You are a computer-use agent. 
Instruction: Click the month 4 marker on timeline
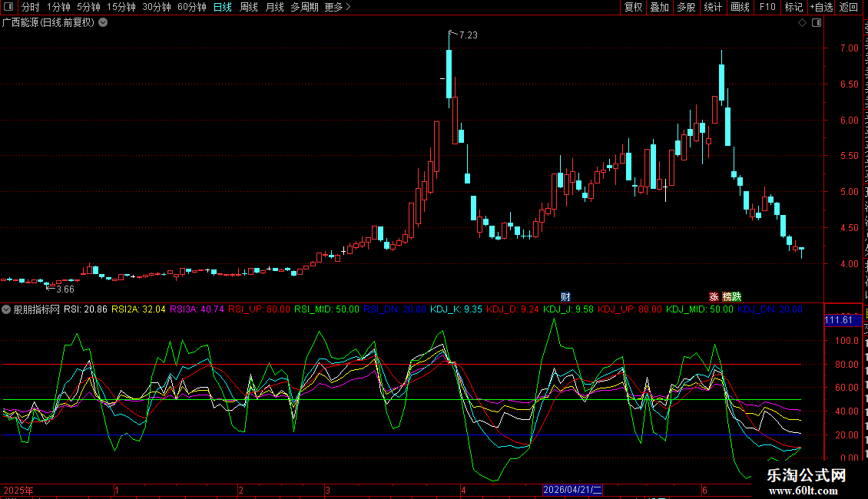(x=463, y=490)
